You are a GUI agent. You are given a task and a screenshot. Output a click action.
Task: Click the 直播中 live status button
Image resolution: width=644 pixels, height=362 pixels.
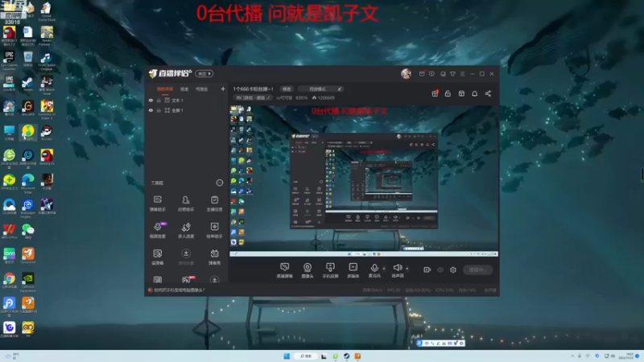click(477, 269)
